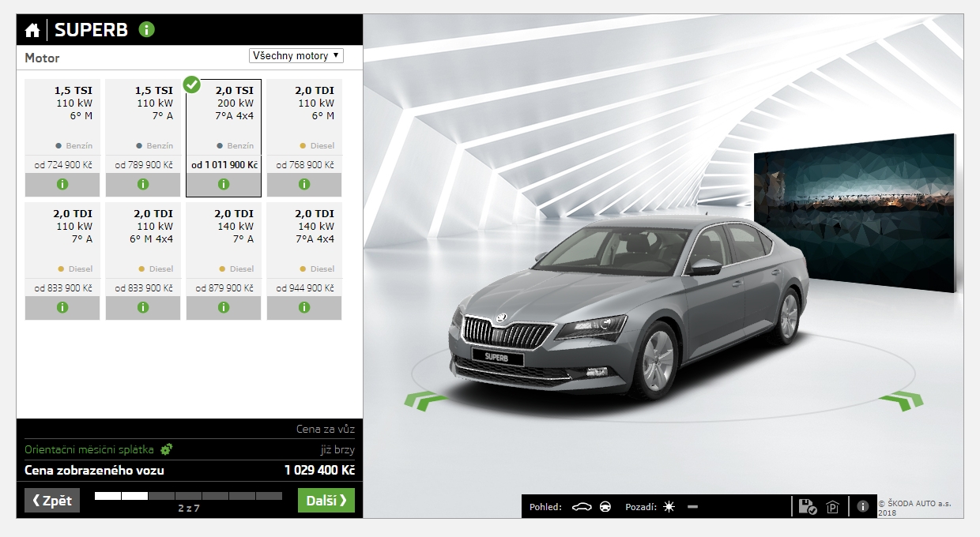This screenshot has width=980, height=537.
Task: Continue with the Další button
Action: 326,500
